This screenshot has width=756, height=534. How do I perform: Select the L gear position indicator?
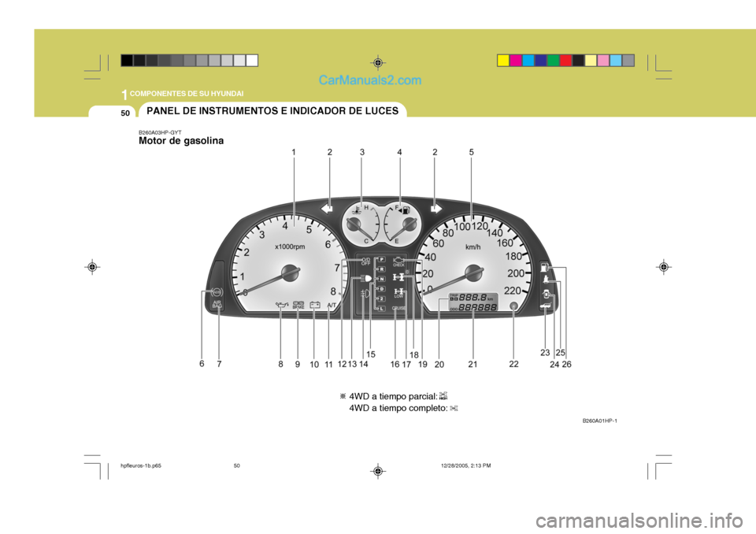(x=381, y=308)
